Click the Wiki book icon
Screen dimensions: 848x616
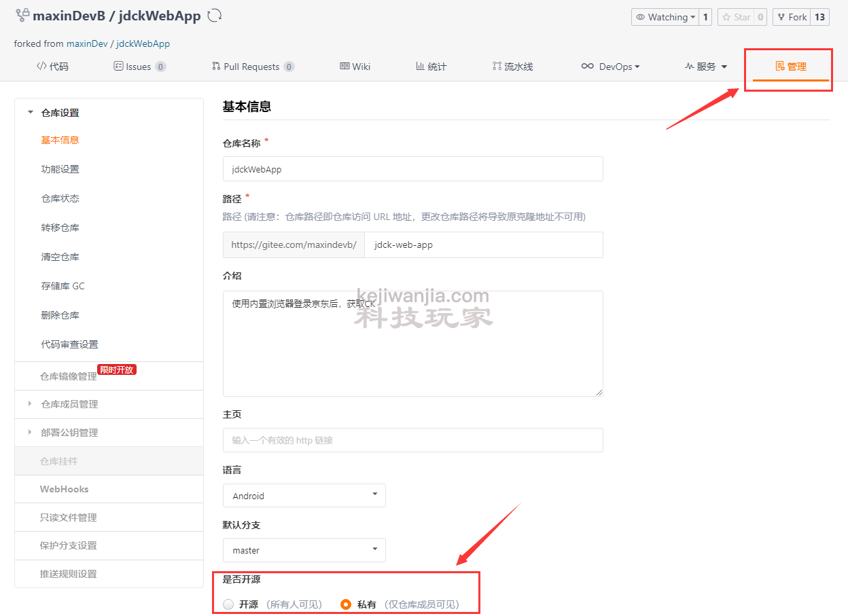point(344,67)
